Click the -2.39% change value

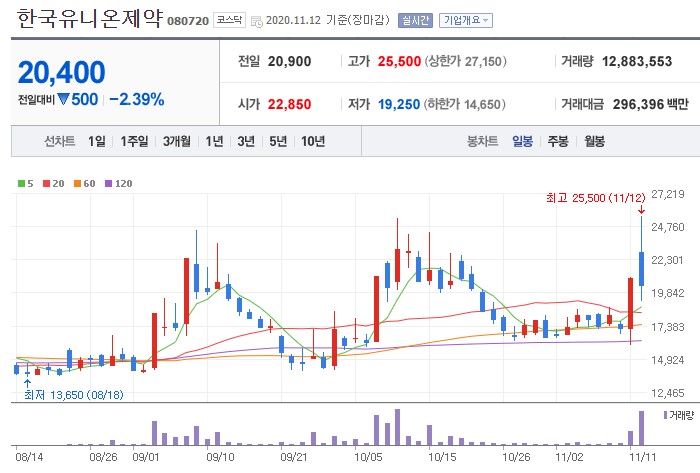(137, 99)
